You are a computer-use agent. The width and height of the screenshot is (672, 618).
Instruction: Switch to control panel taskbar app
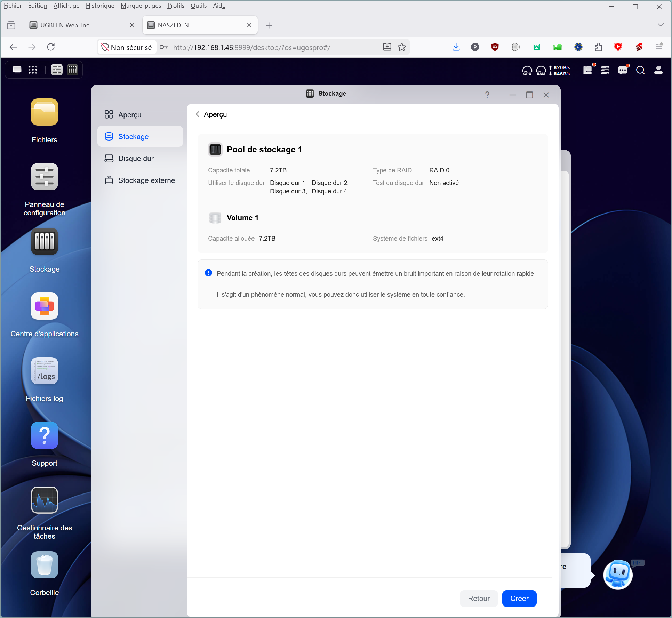pyautogui.click(x=57, y=70)
